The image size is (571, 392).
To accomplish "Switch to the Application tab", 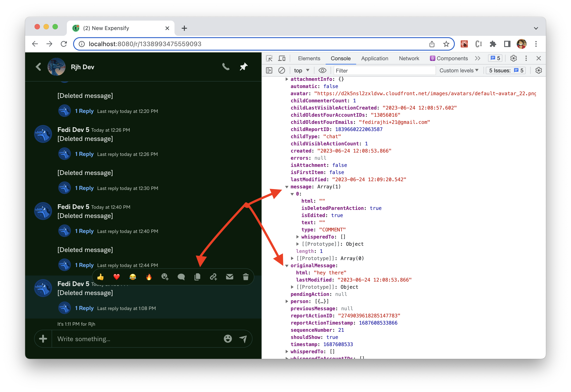I will (x=375, y=58).
